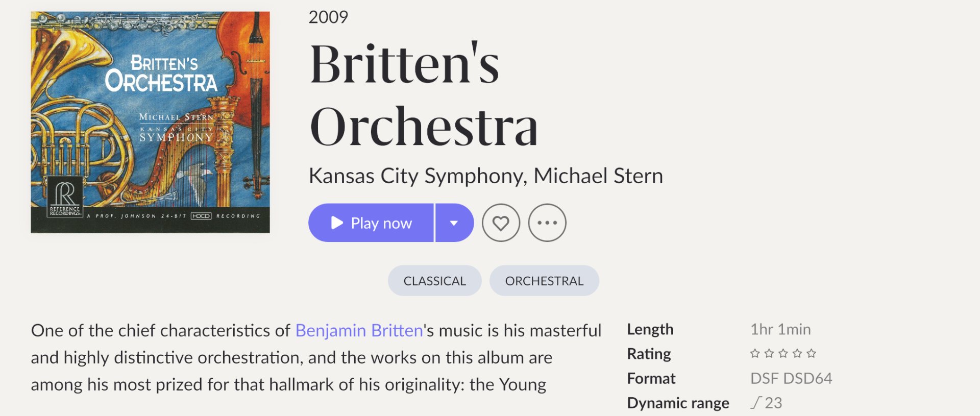This screenshot has width=980, height=416.
Task: Add album to favorites with heart icon
Action: [x=501, y=223]
